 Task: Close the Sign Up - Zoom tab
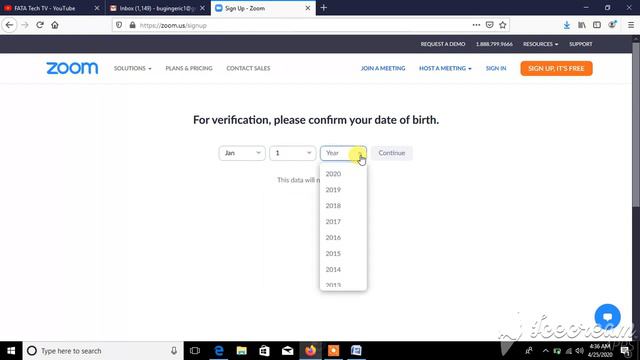click(x=308, y=8)
